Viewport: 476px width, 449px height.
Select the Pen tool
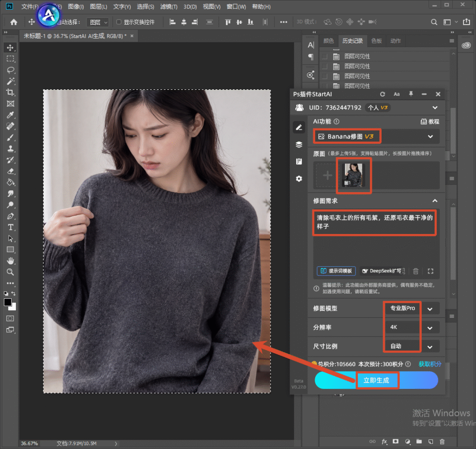click(10, 216)
